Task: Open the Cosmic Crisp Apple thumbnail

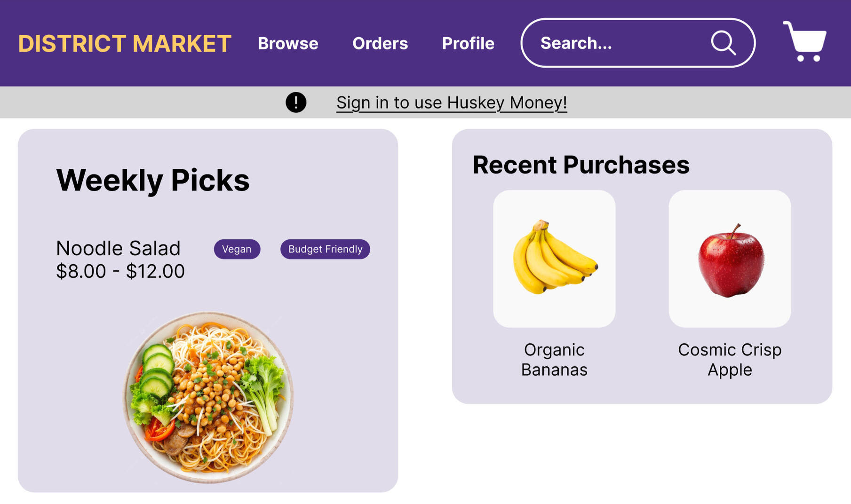Action: 730,259
